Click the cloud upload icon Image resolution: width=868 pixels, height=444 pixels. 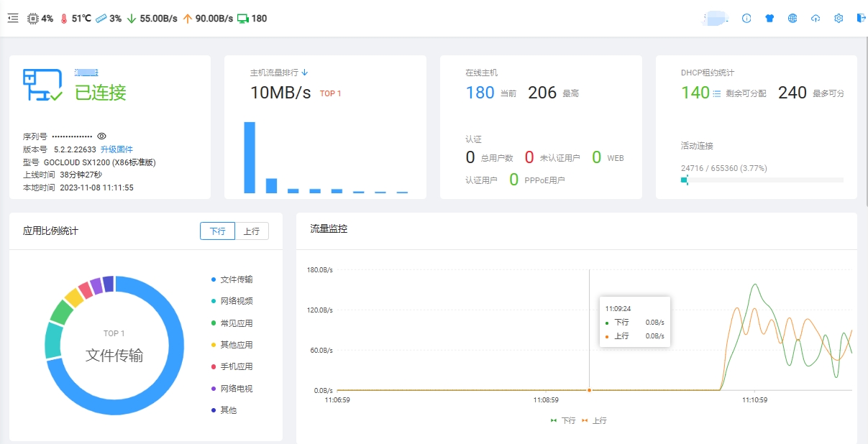pyautogui.click(x=816, y=19)
